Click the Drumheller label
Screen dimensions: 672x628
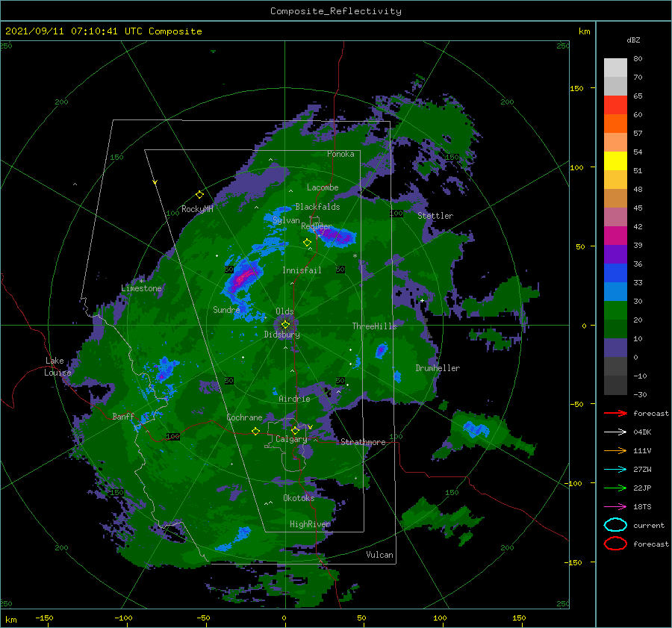click(438, 368)
